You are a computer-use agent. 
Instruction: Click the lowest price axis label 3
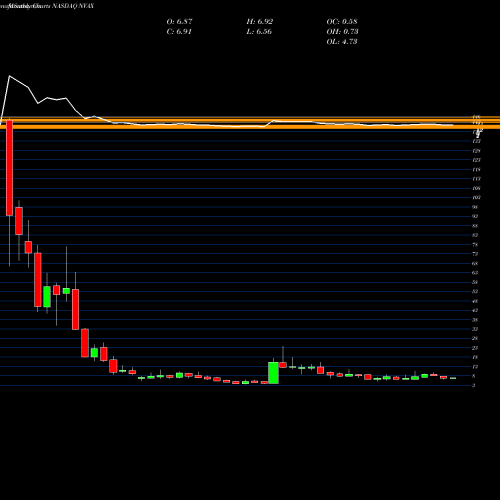tap(474, 386)
